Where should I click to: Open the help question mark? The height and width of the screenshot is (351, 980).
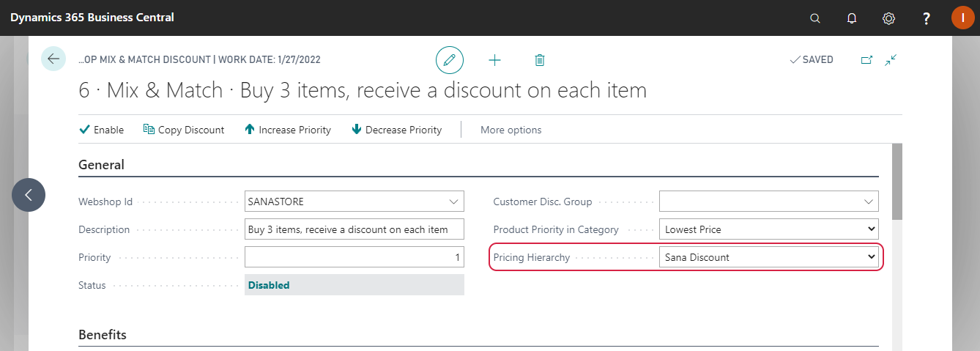tap(926, 18)
